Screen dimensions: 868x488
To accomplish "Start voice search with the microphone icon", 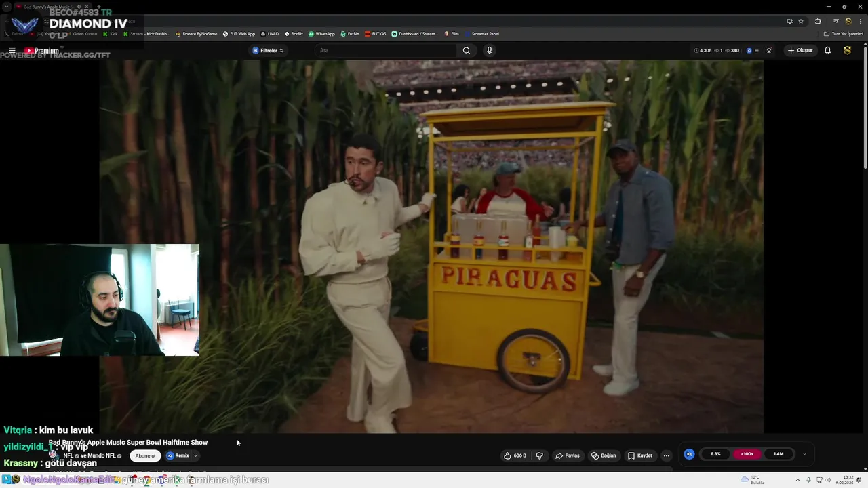I will pyautogui.click(x=489, y=50).
